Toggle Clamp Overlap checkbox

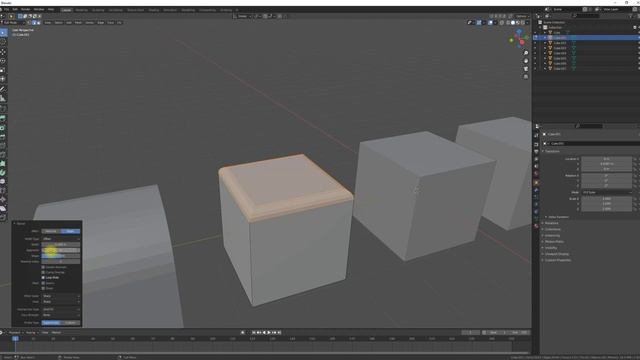(43, 272)
